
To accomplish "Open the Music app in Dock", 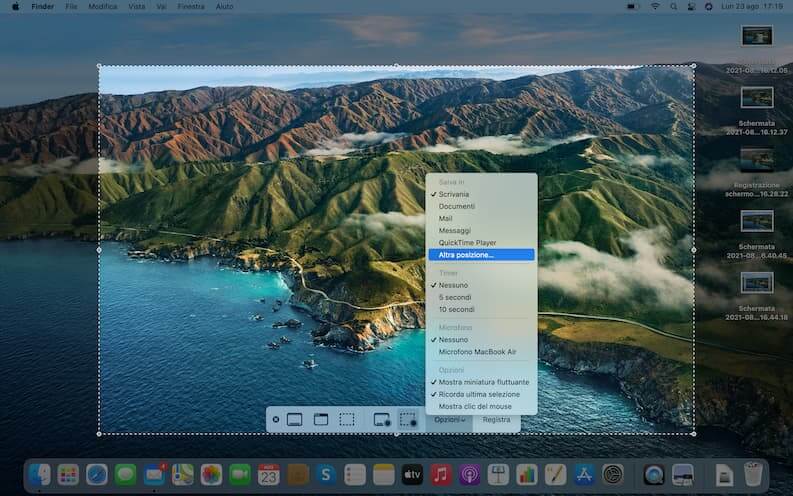I will point(441,474).
